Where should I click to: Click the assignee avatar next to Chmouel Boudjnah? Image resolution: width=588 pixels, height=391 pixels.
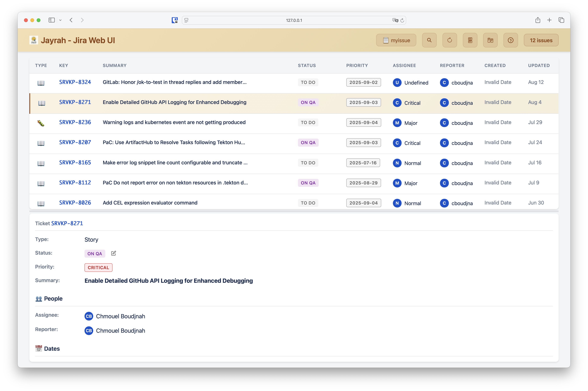(x=89, y=316)
